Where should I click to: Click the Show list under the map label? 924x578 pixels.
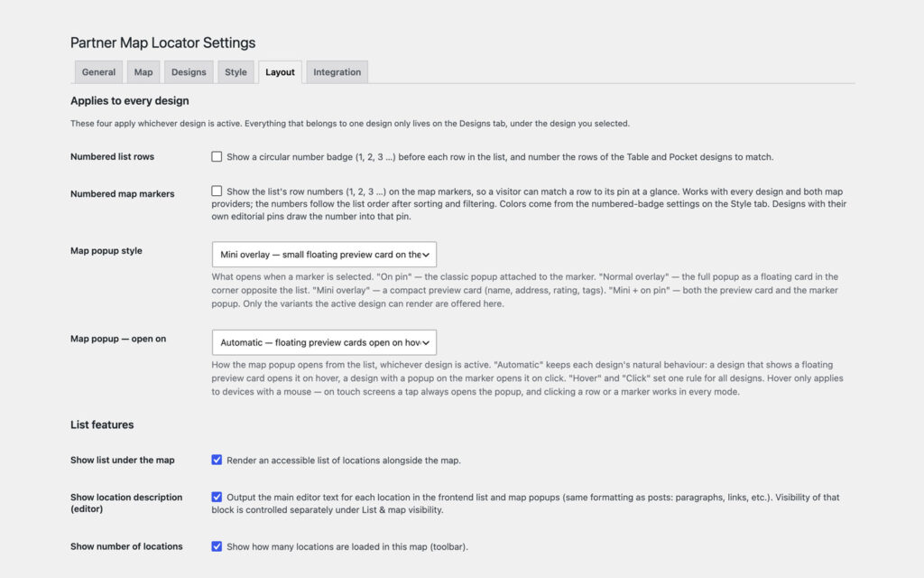coord(123,460)
